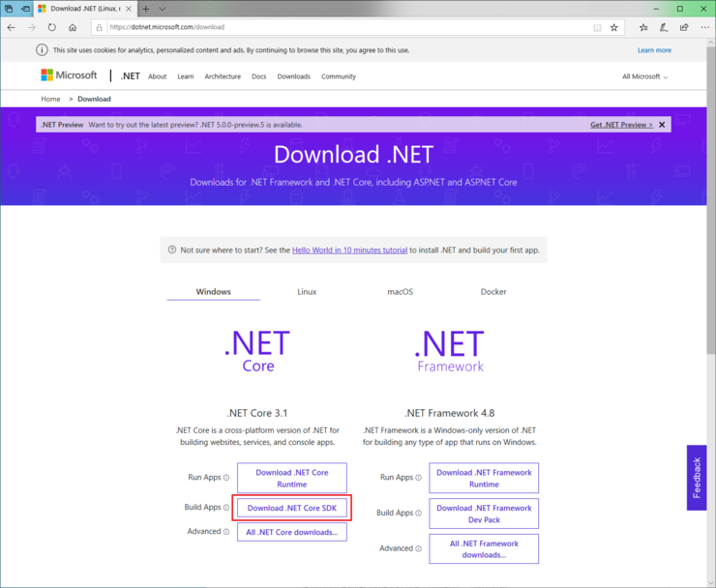Click the lock site info icon
Image resolution: width=716 pixels, height=588 pixels.
point(99,27)
